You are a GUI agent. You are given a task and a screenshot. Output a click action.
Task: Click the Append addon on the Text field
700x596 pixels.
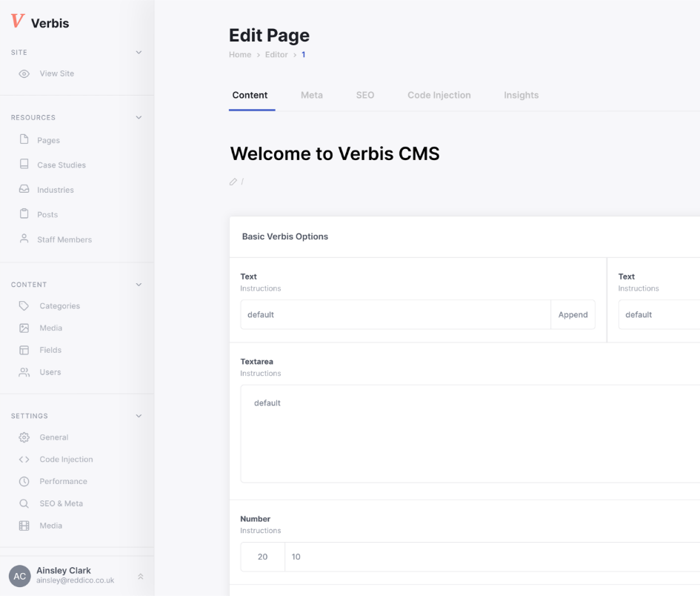(x=573, y=314)
